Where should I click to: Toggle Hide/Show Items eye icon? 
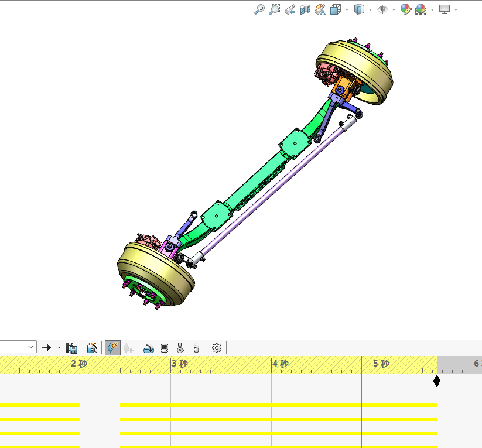point(382,9)
